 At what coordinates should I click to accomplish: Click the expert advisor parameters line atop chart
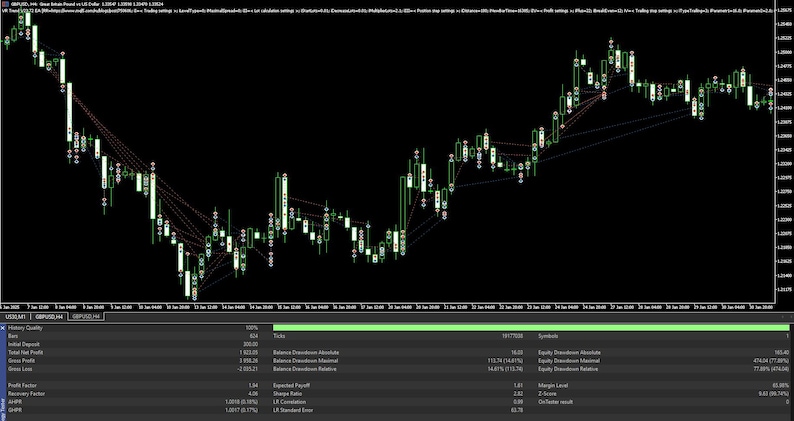click(387, 10)
